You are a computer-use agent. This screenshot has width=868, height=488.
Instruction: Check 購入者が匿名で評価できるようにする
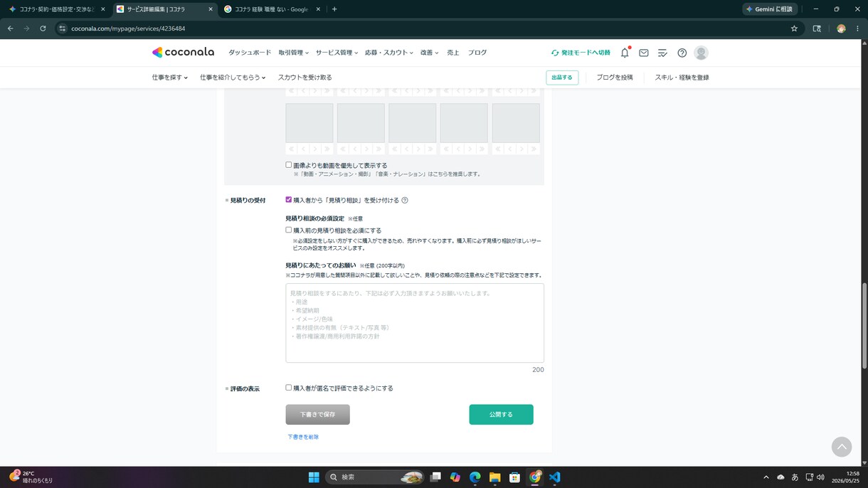click(x=289, y=388)
